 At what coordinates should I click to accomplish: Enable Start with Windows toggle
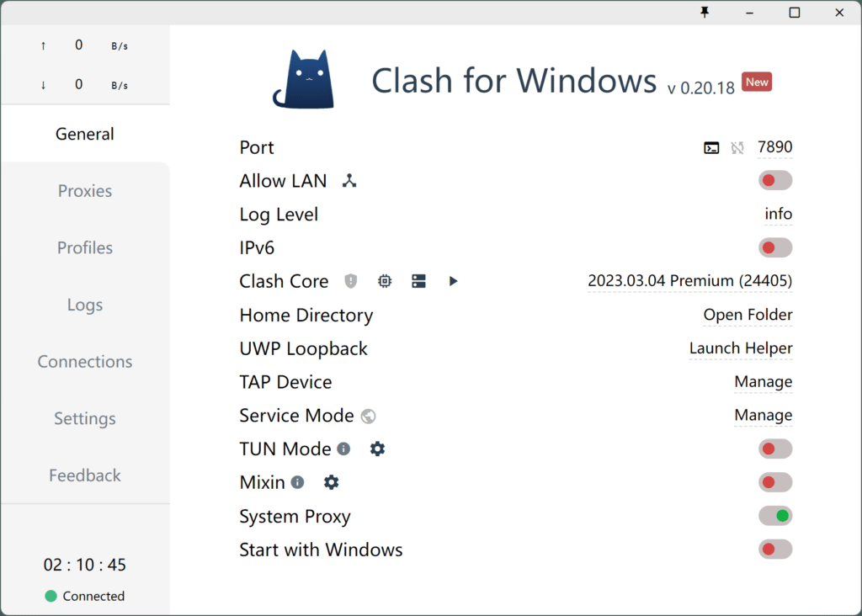tap(774, 550)
